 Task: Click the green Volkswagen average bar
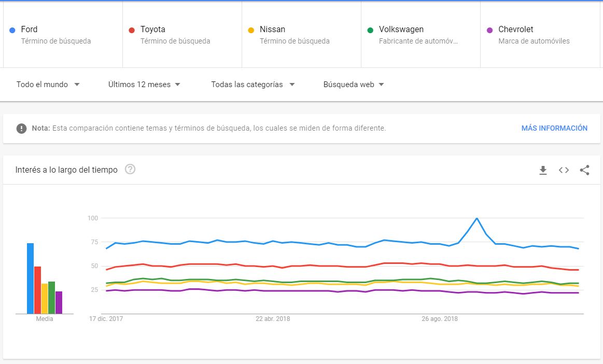(51, 298)
